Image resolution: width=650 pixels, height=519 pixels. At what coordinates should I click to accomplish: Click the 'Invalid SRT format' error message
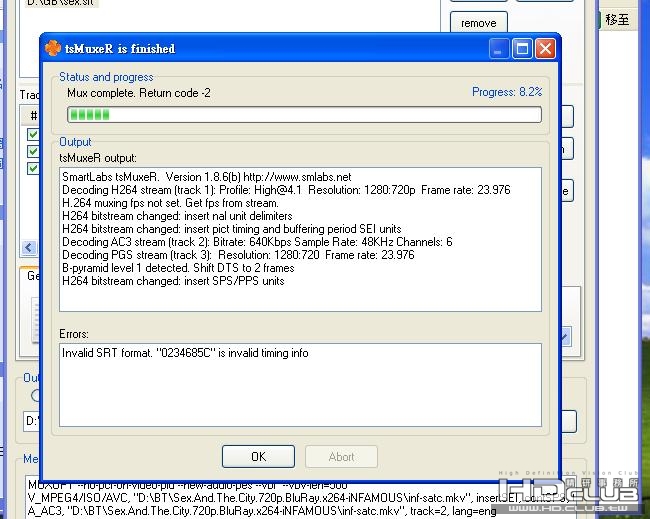[185, 353]
